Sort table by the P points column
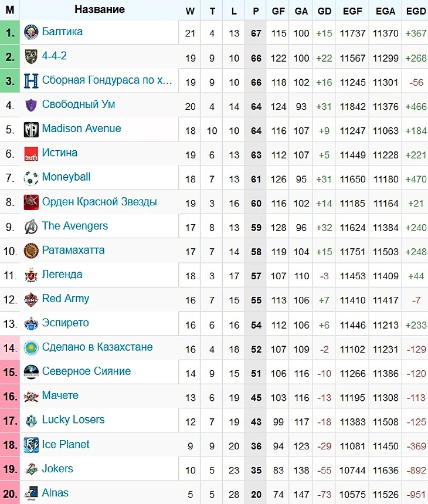Viewport: 428px width, 504px height. (256, 11)
